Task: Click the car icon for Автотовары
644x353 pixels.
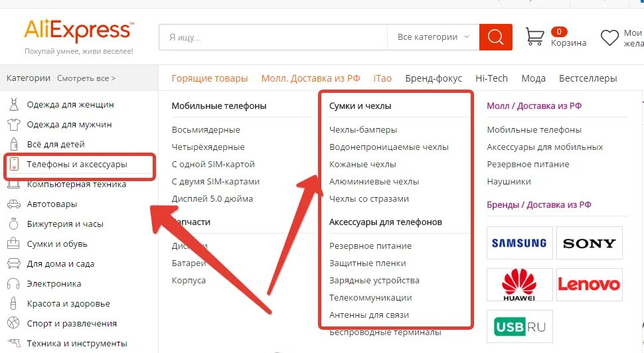Action: [x=14, y=204]
